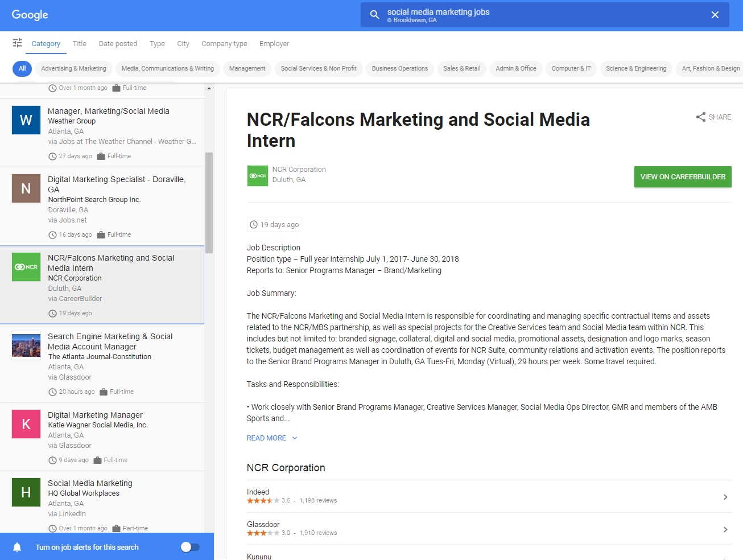Select the Category filter tab
This screenshot has height=560, width=743.
[46, 44]
